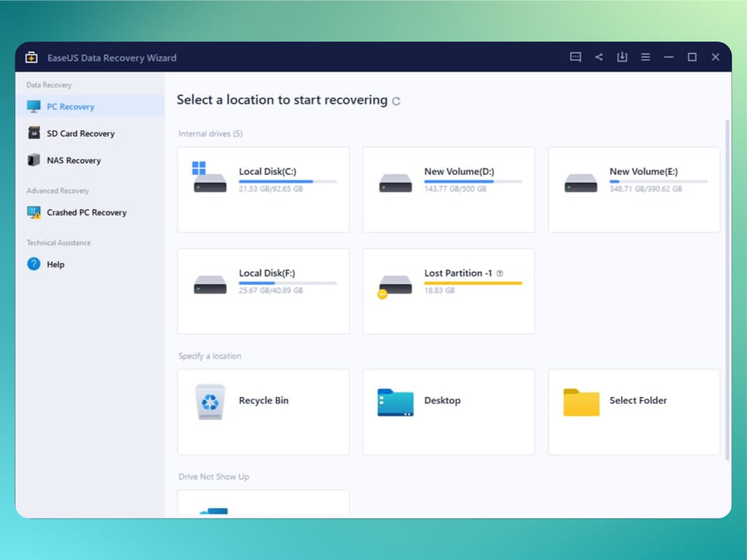Click the Lost Partition drive icon
Viewport: 747px width, 560px height.
click(x=395, y=287)
